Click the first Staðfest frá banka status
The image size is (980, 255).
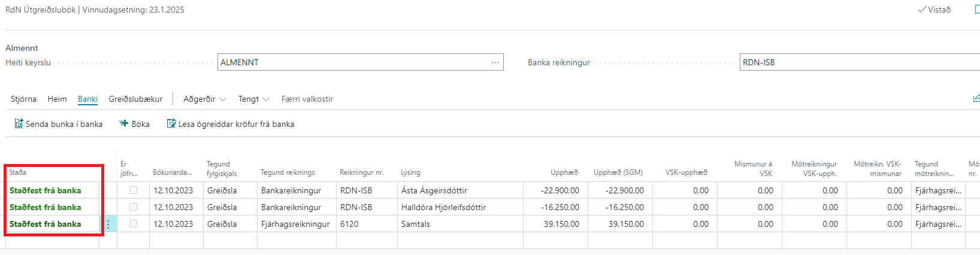click(45, 190)
